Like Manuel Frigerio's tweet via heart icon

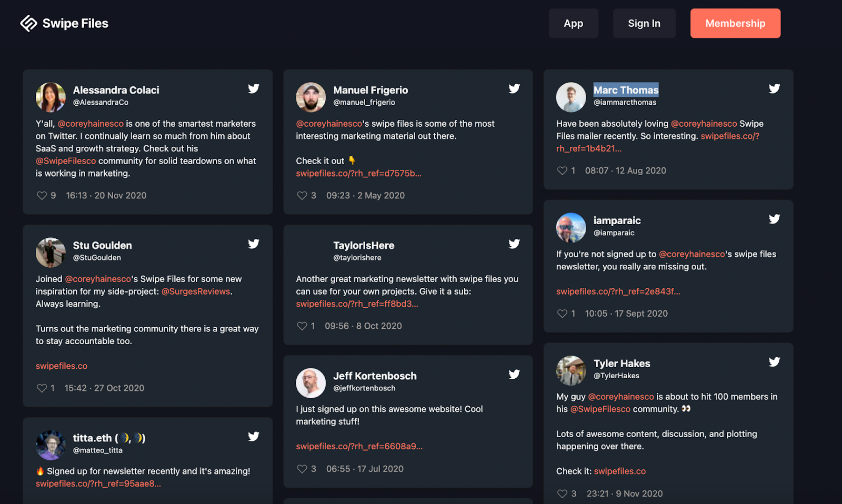point(302,196)
